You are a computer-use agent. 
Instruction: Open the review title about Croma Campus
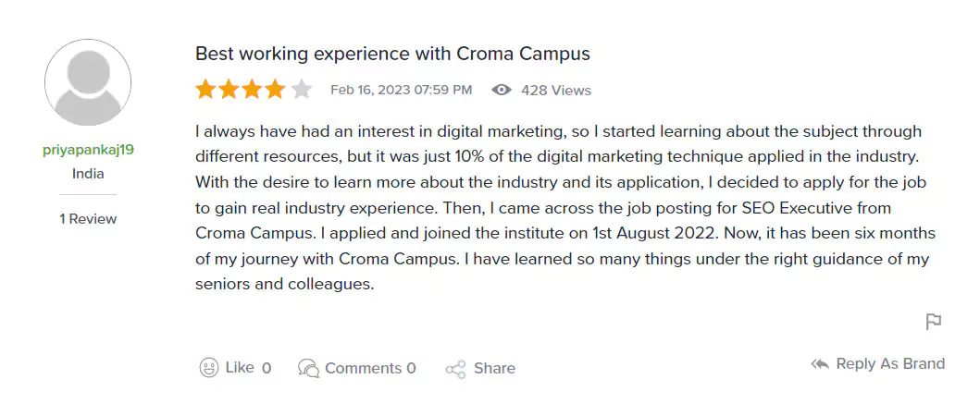point(392,54)
